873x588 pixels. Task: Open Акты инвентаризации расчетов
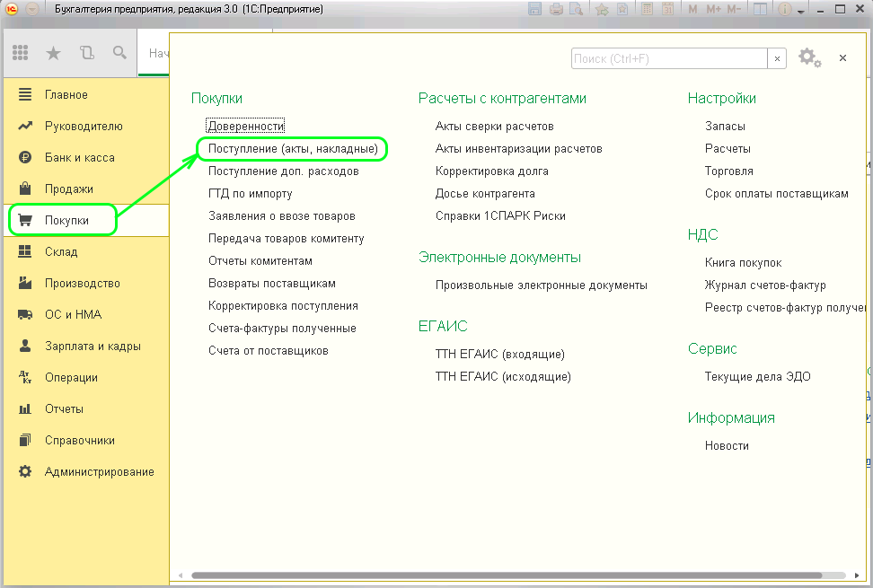tap(519, 148)
